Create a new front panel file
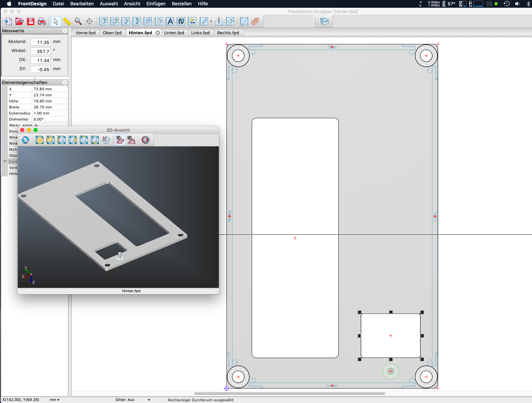Screen dimensions: 532x403 8,21
